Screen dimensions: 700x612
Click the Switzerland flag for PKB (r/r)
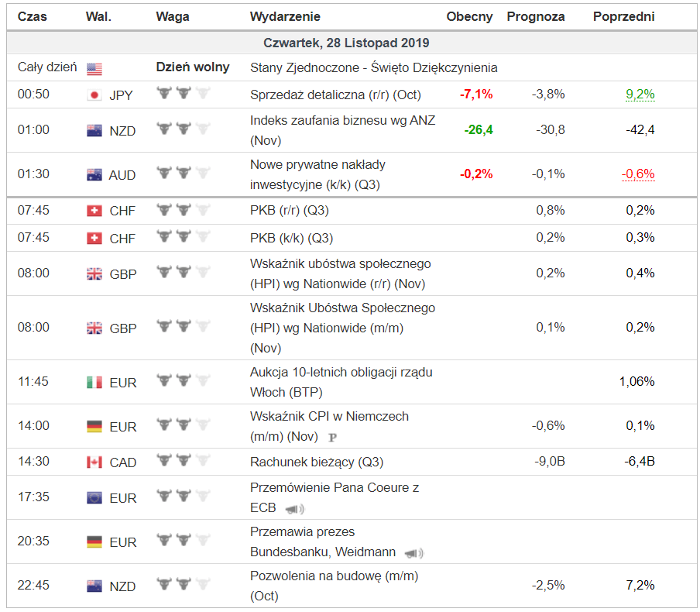pos(94,211)
